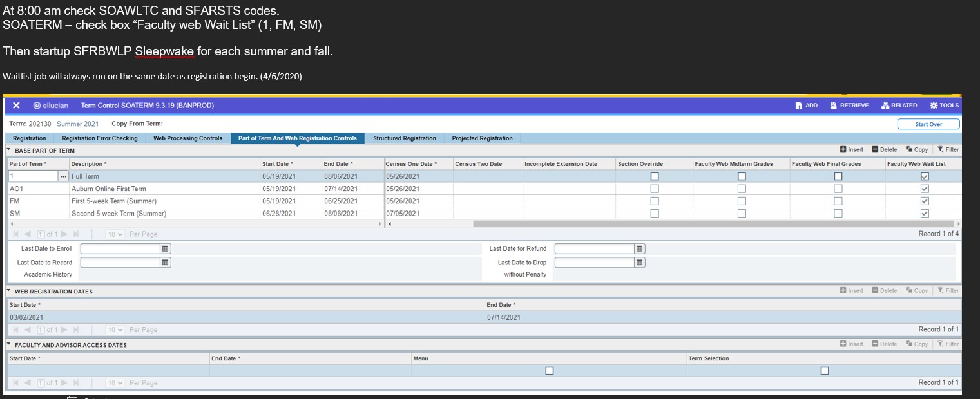Open the TOOLS gear icon
Viewport: 980px width, 399px height.
coord(934,106)
